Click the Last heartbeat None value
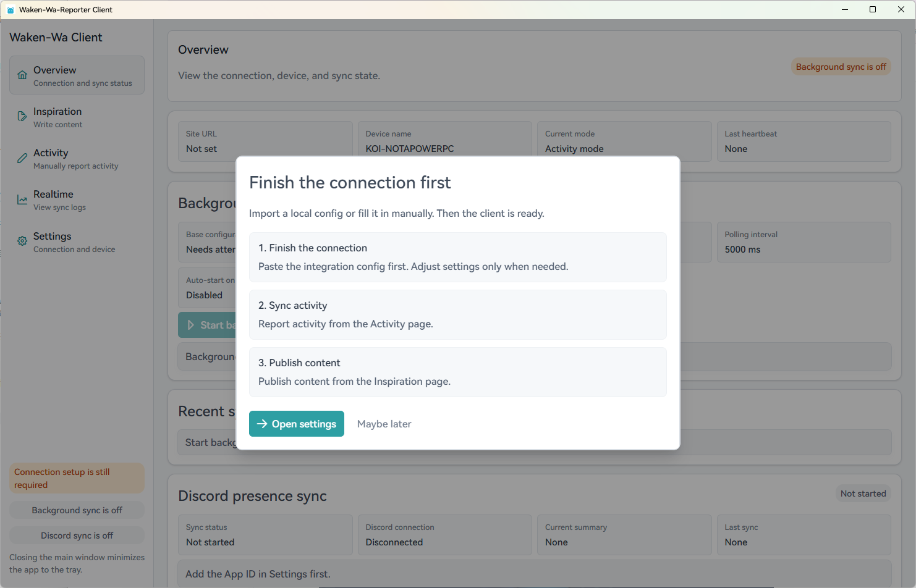Screen dimensions: 916x588 [736, 149]
